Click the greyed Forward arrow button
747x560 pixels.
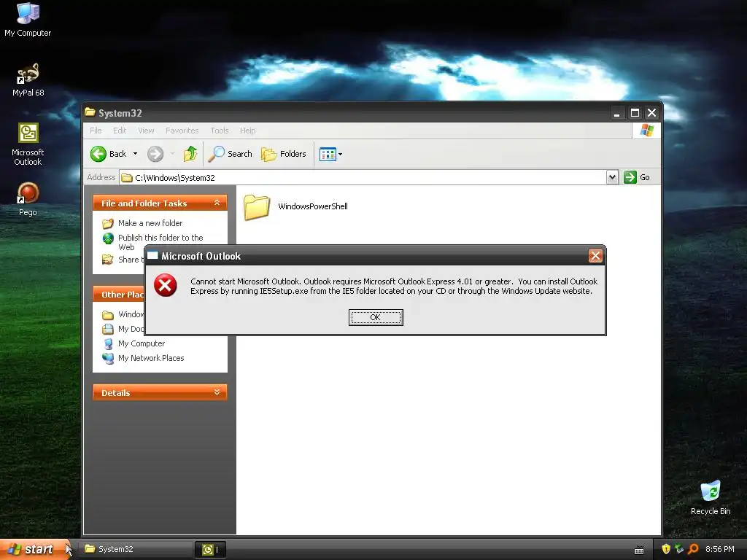(x=155, y=154)
